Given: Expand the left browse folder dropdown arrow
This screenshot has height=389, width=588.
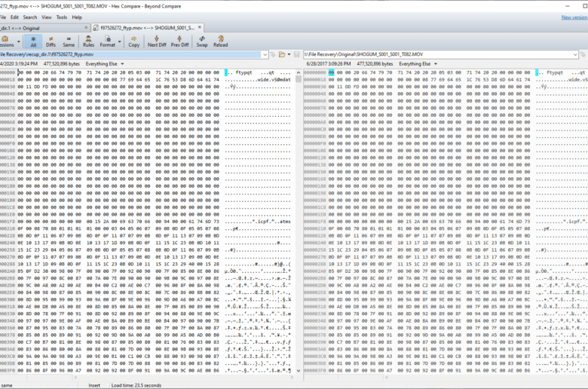Looking at the screenshot, I should (289, 55).
